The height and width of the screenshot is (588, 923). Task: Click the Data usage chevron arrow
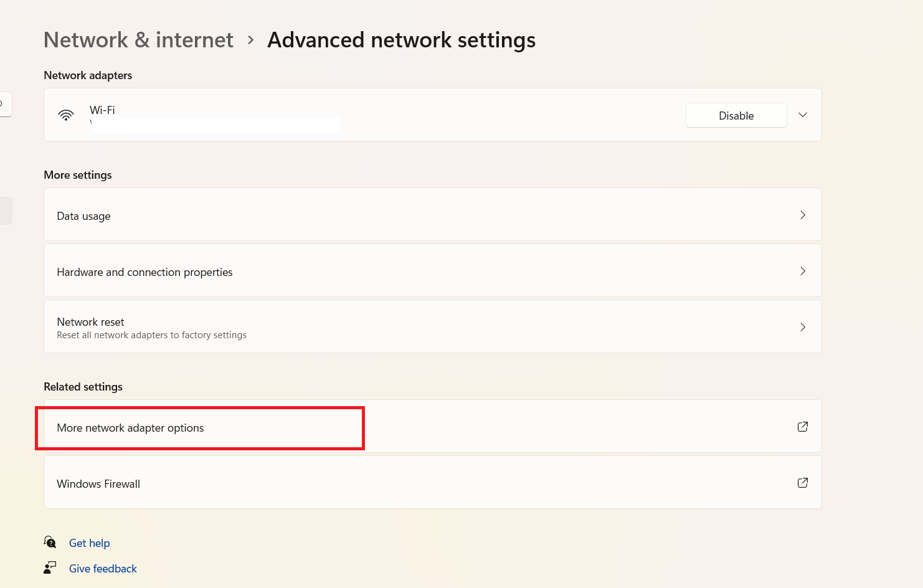[803, 215]
